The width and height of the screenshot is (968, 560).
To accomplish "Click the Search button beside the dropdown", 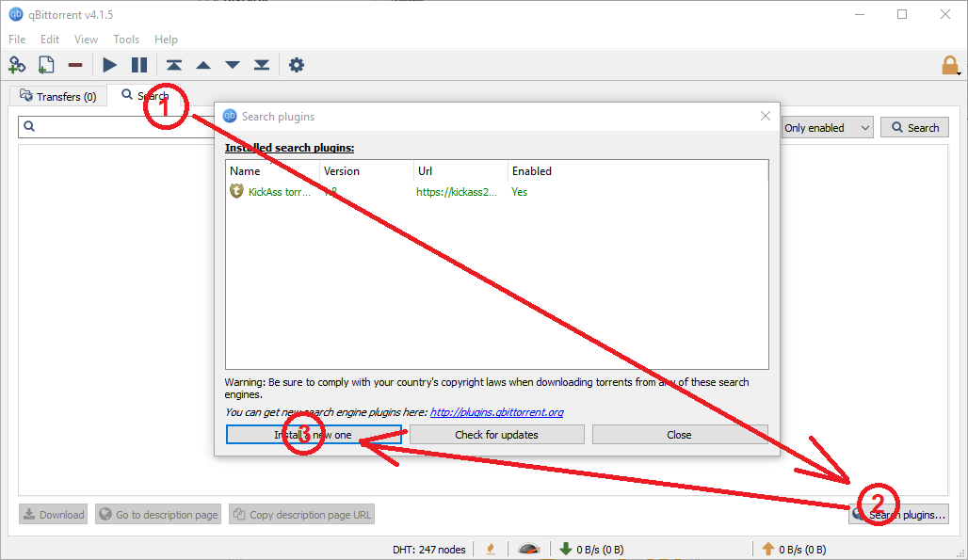I will pyautogui.click(x=914, y=128).
